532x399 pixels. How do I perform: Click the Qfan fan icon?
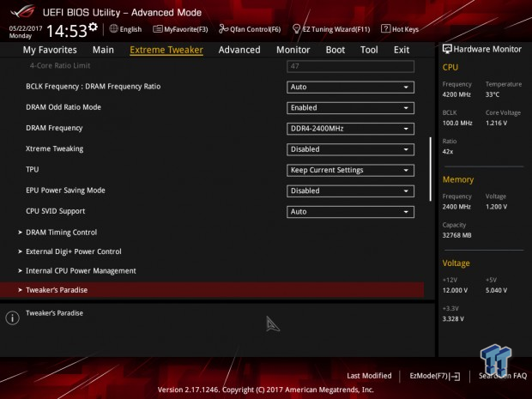click(x=224, y=29)
